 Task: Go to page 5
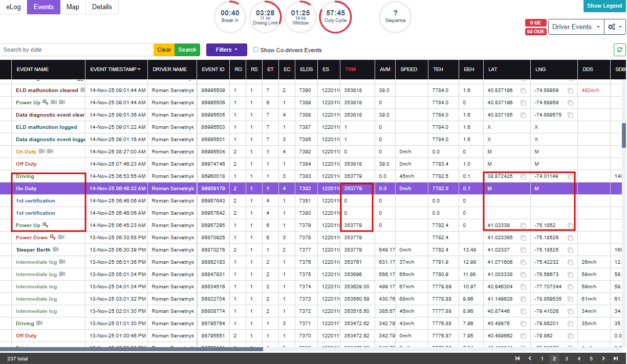(x=591, y=358)
